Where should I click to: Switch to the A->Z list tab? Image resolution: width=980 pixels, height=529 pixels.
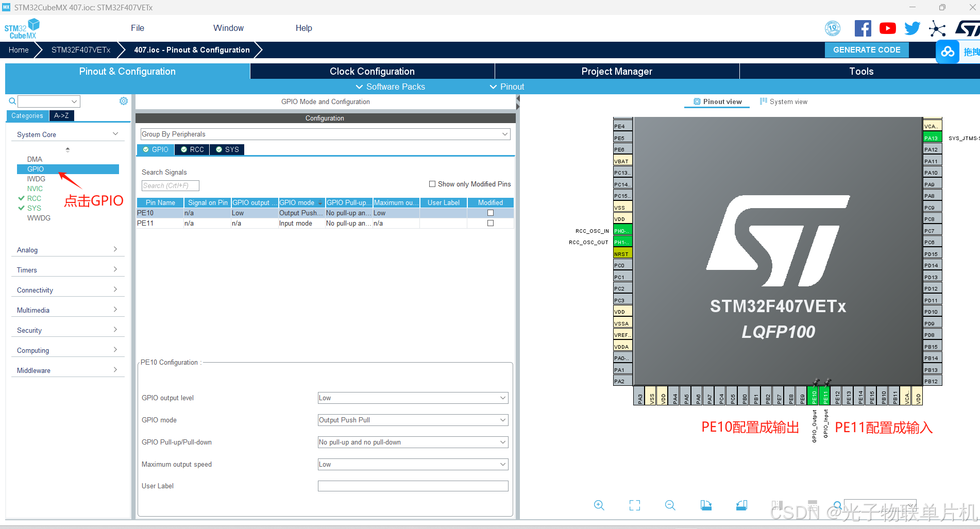[61, 115]
